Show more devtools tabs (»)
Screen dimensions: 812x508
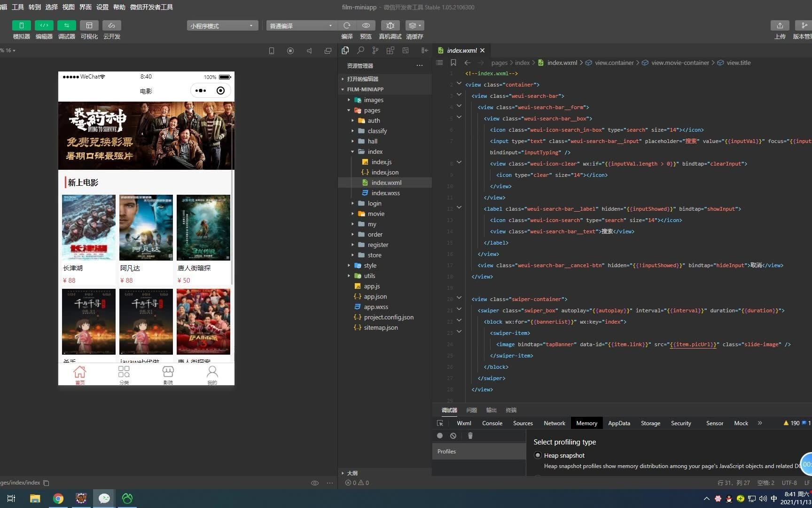760,423
